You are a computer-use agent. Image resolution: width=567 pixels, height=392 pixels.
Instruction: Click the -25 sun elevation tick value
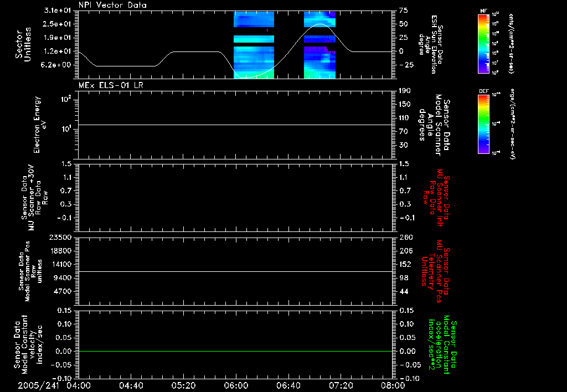pos(406,65)
